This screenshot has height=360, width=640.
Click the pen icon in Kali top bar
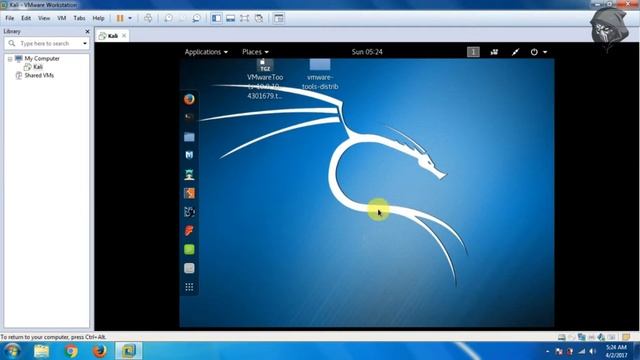tap(516, 52)
